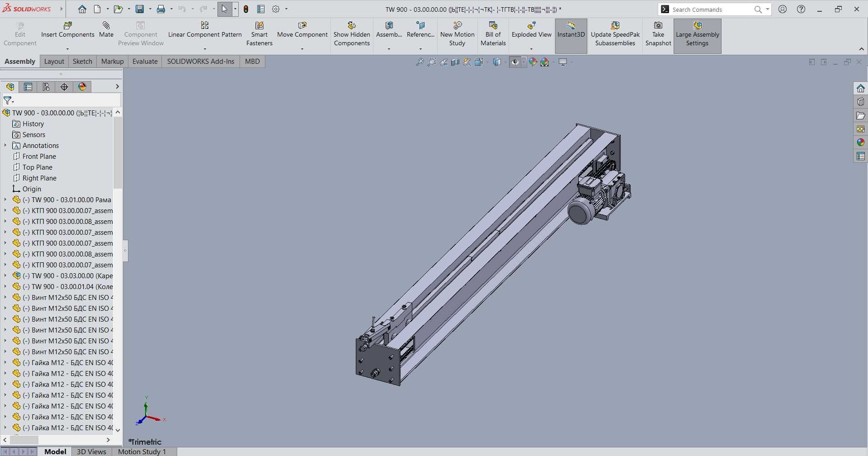
Task: Save the assembly with the Save icon
Action: pos(140,9)
